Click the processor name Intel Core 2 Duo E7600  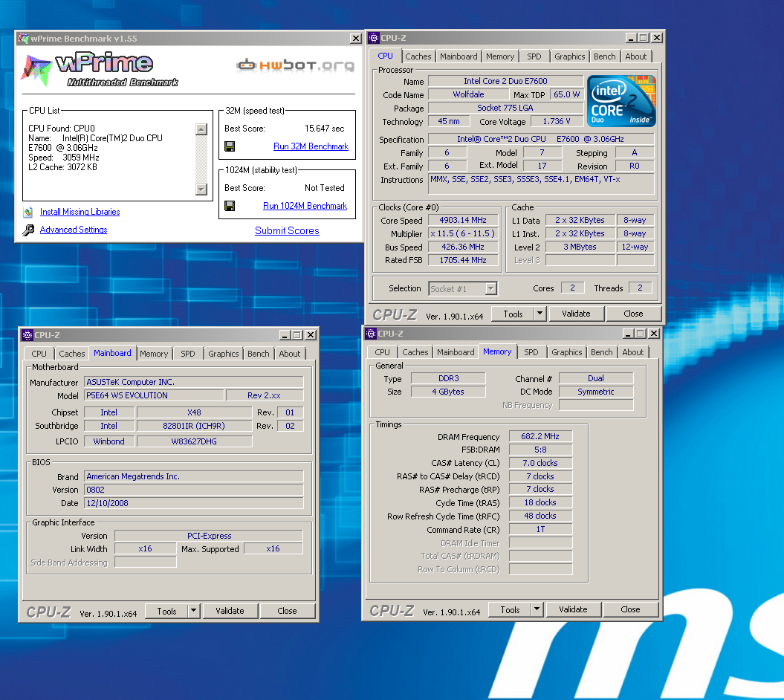point(505,81)
